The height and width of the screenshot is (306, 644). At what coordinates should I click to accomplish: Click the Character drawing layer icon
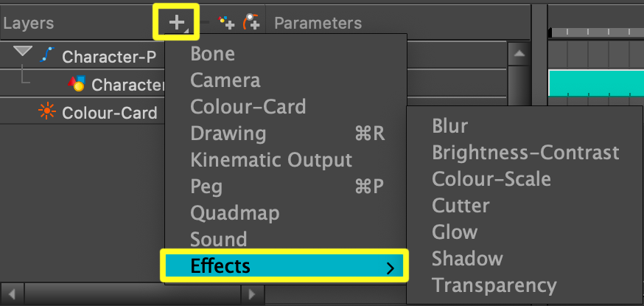pyautogui.click(x=77, y=85)
